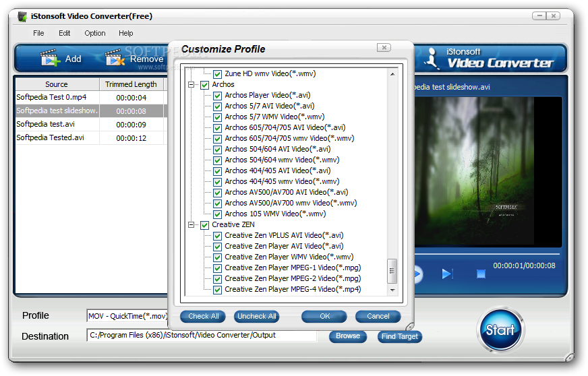Click the iStonsoft app icon in title bar

(x=22, y=16)
